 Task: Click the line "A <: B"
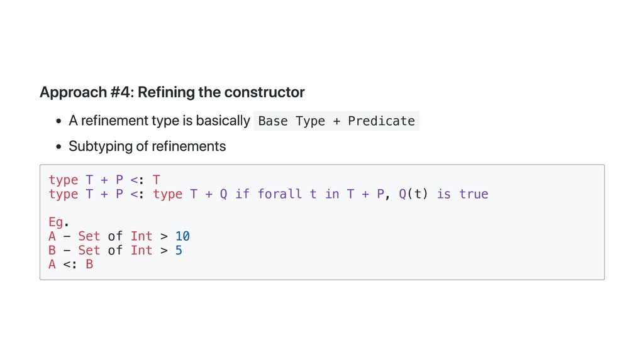pyautogui.click(x=70, y=265)
